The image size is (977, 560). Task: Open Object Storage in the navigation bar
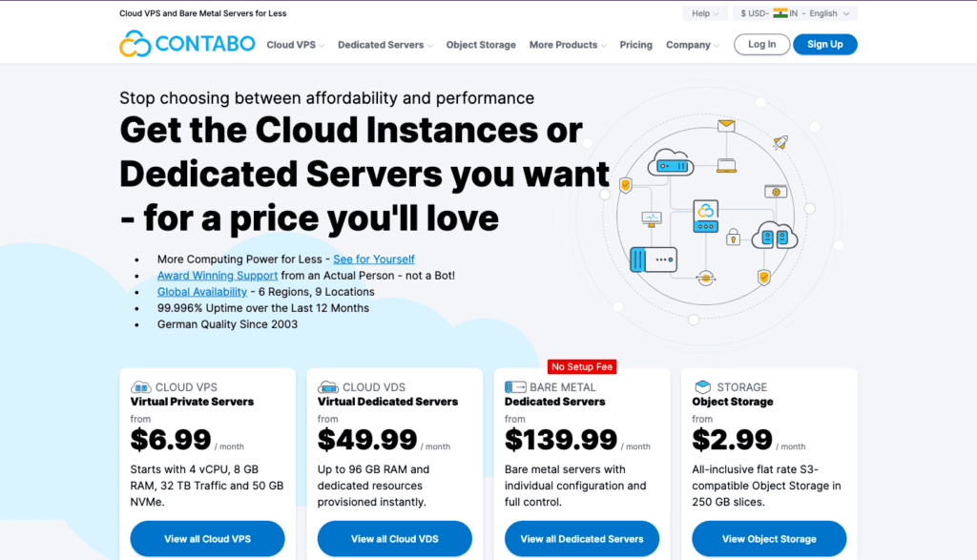tap(481, 45)
